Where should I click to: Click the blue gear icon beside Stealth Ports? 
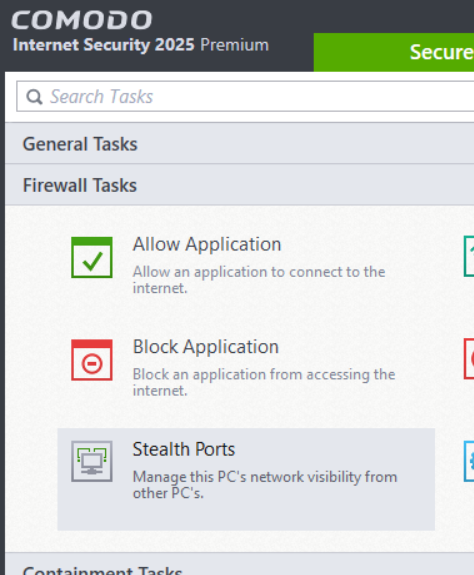(469, 461)
